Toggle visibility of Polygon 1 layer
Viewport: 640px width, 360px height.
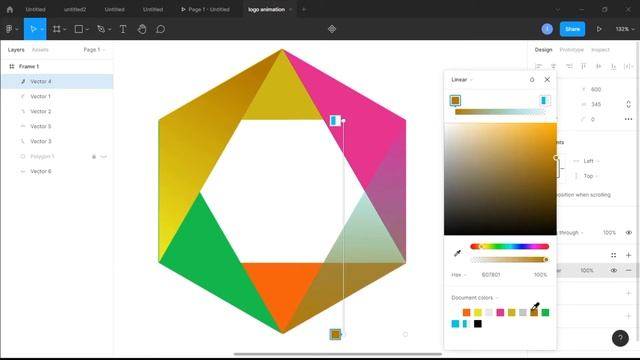click(x=104, y=156)
